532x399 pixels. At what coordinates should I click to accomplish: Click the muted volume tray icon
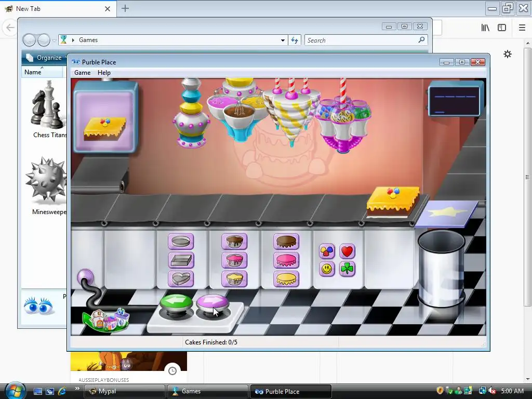(493, 391)
